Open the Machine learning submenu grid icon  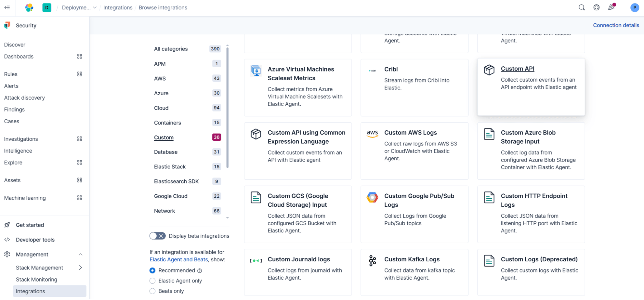tap(80, 198)
